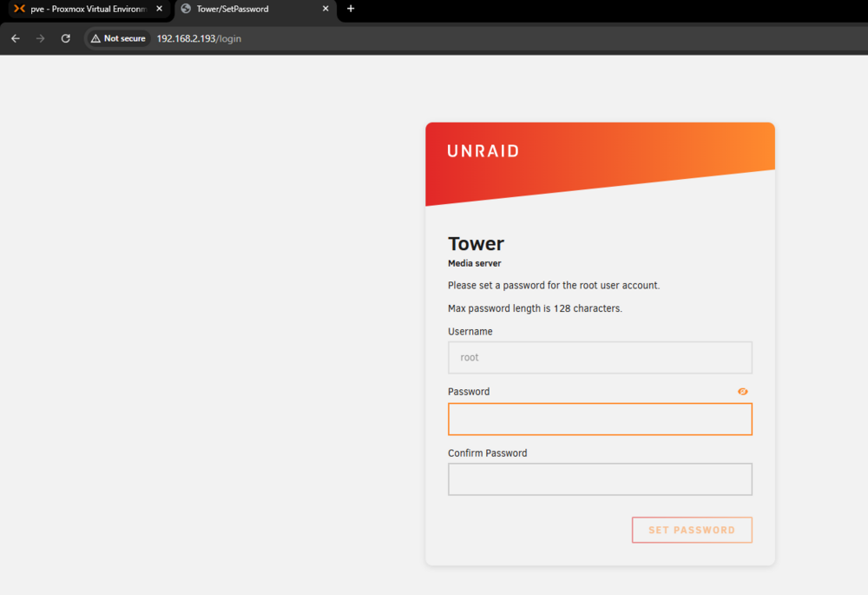This screenshot has height=595, width=868.
Task: Close the Proxmox Virtual Environment tab
Action: [160, 9]
